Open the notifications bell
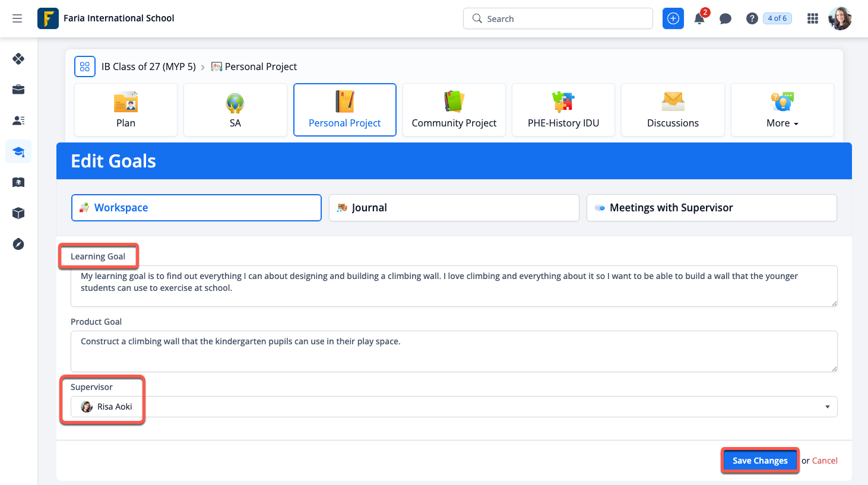868x485 pixels. [699, 18]
